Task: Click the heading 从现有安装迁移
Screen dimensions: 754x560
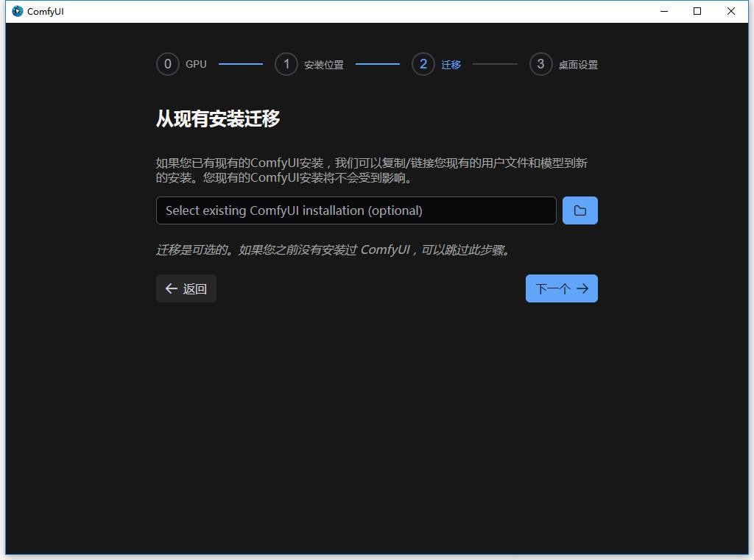Action: (218, 118)
